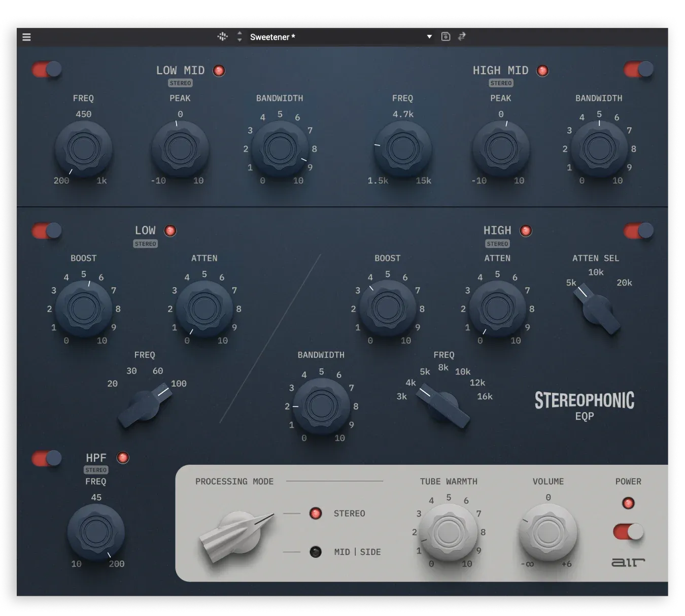Viewport: 685px width, 616px height.
Task: Click the LOW BOOST knob
Action: pyautogui.click(x=84, y=309)
